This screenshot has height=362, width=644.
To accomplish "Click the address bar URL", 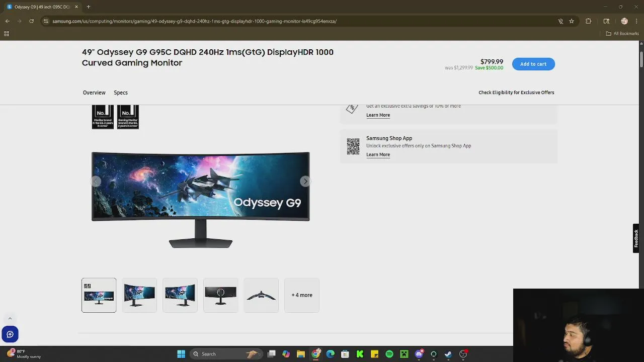I will point(194,21).
